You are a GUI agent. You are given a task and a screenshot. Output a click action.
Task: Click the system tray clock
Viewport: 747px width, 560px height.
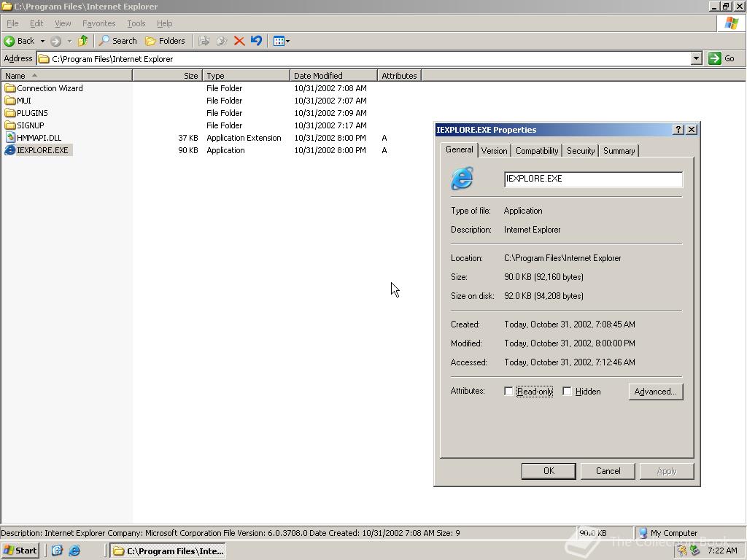(x=722, y=551)
